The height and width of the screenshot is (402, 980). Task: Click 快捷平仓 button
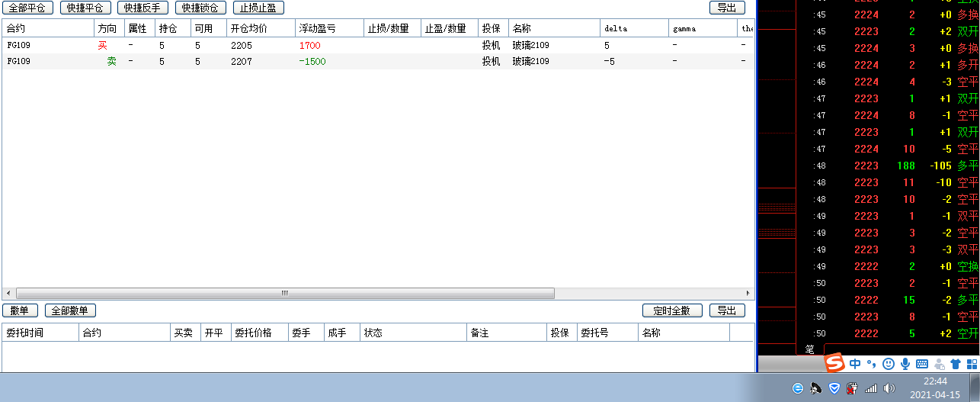pos(85,8)
